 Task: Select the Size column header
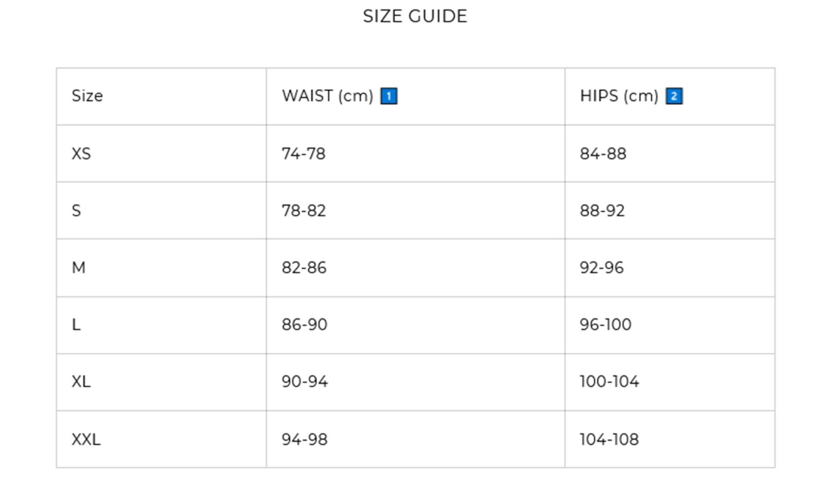(x=87, y=96)
